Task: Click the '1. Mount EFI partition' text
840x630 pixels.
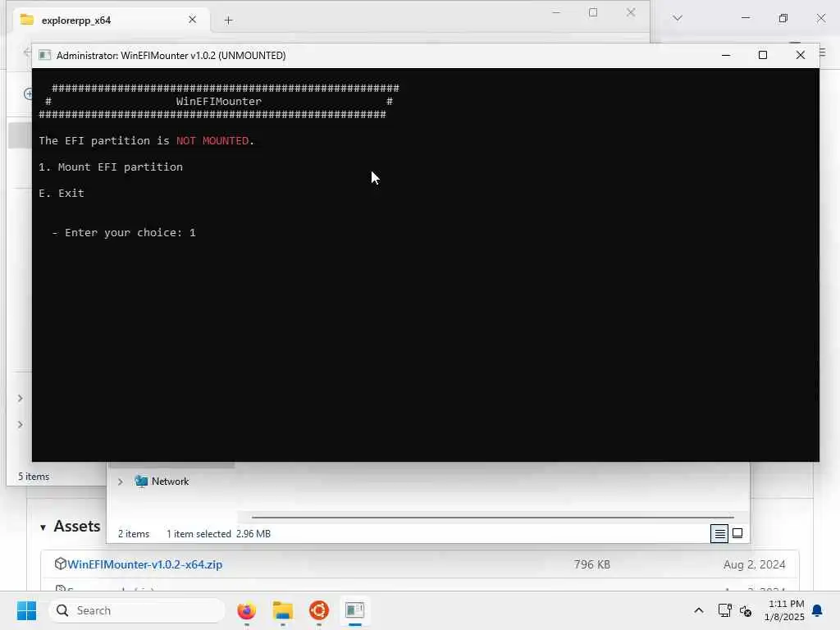Action: point(111,167)
